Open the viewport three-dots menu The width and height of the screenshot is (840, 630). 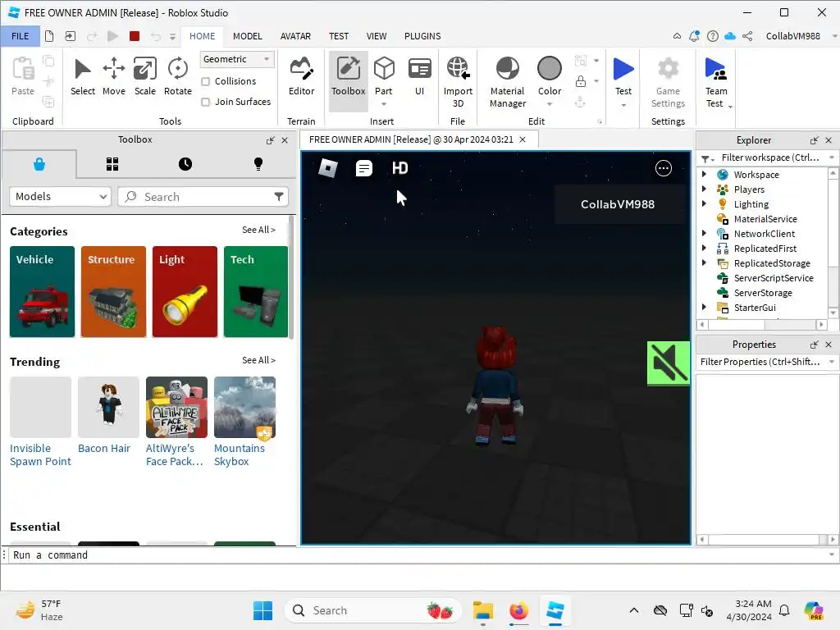click(x=664, y=168)
